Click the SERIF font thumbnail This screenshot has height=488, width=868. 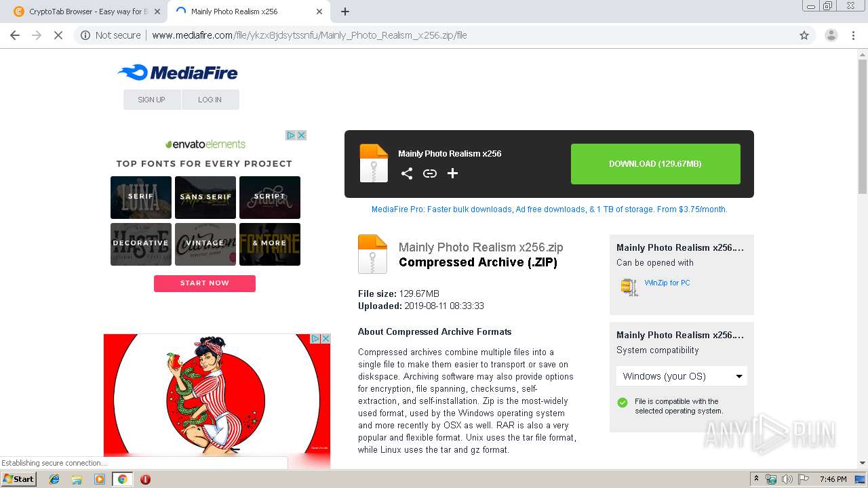141,197
